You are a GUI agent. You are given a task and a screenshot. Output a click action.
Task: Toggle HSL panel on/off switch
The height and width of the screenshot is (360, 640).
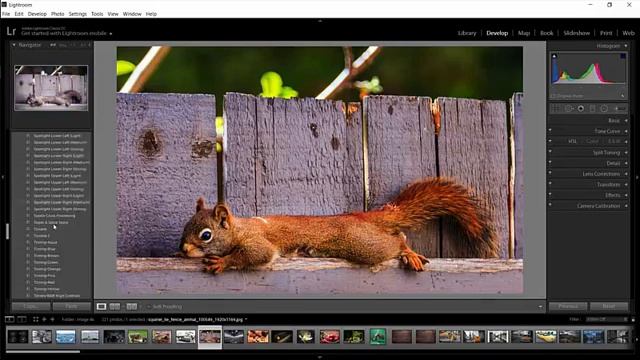point(550,141)
